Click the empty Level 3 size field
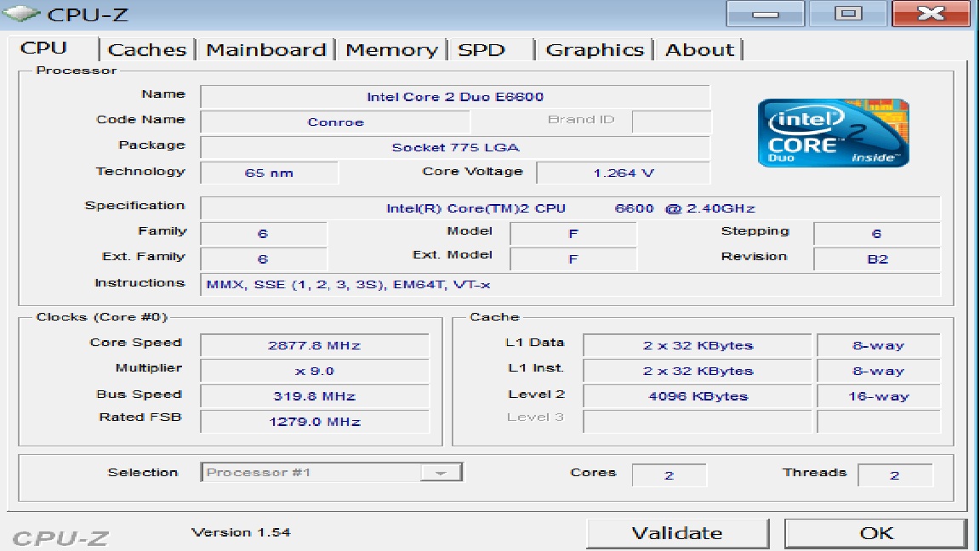 coord(698,422)
